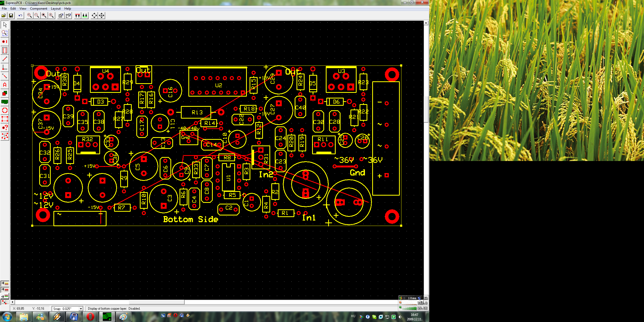Viewport: 644px width, 322px height.
Task: Open the Snap grid size dropdown
Action: [x=80, y=309]
